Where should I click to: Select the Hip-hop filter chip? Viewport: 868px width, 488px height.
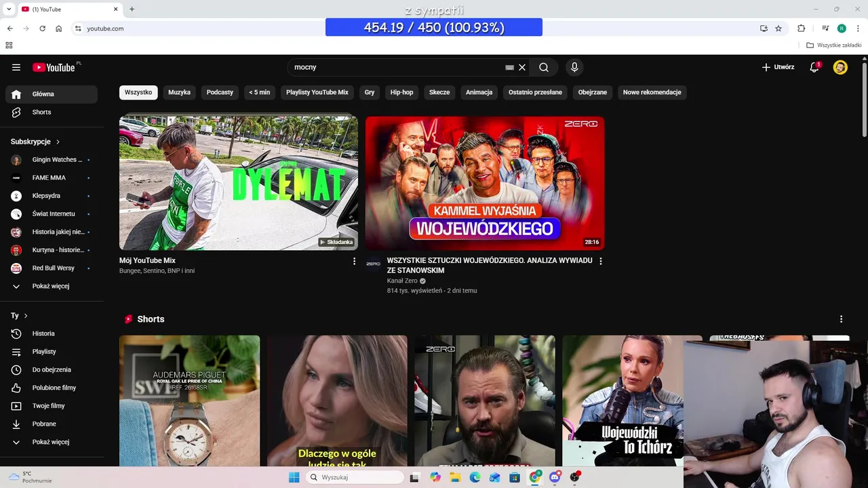(x=401, y=92)
